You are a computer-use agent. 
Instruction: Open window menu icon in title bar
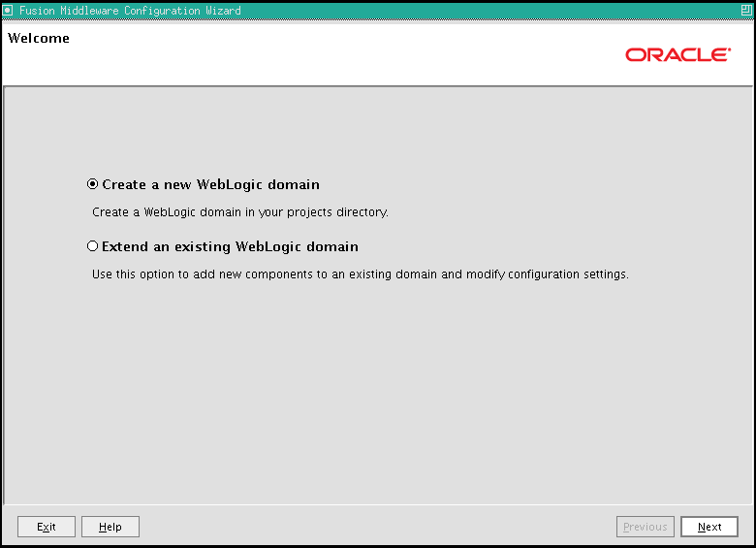coord(8,10)
